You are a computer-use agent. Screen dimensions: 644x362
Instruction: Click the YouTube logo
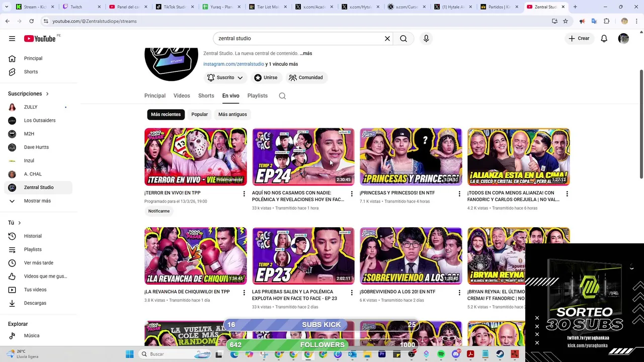point(40,39)
